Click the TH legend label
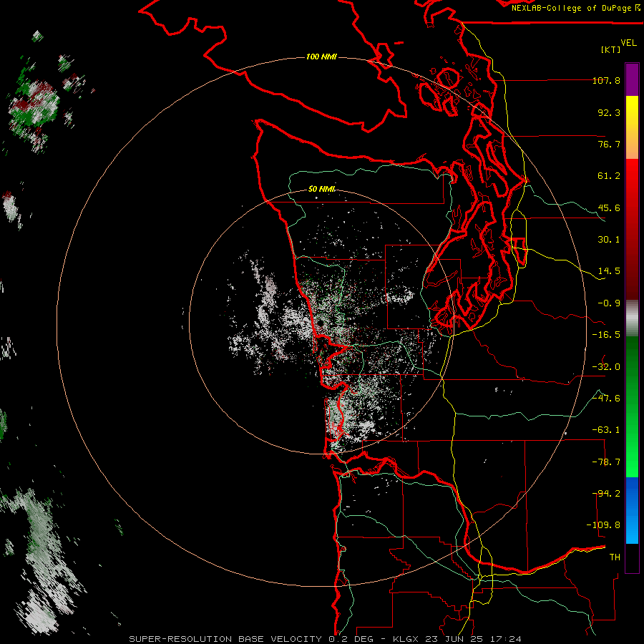Viewport: 644px width, 644px height. tap(615, 557)
